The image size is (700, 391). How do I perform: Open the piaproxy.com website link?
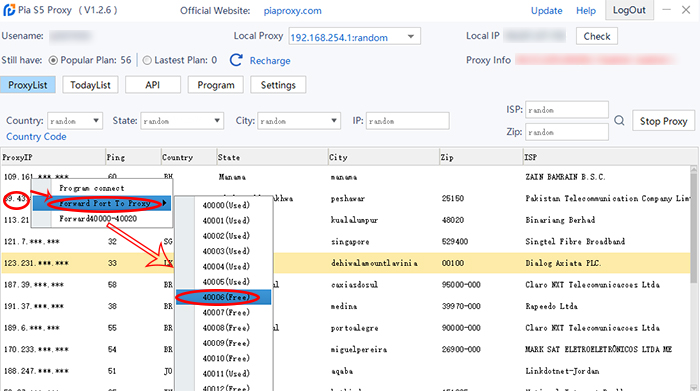coord(292,11)
